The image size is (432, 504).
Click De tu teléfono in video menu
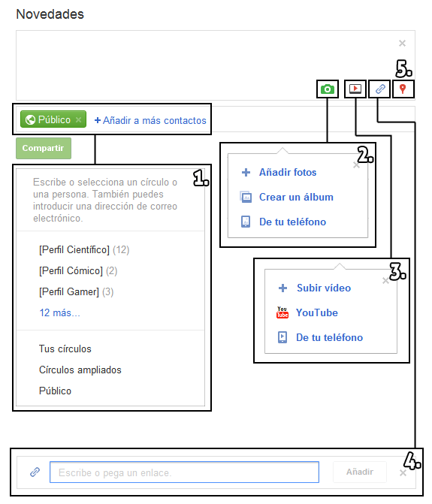330,337
